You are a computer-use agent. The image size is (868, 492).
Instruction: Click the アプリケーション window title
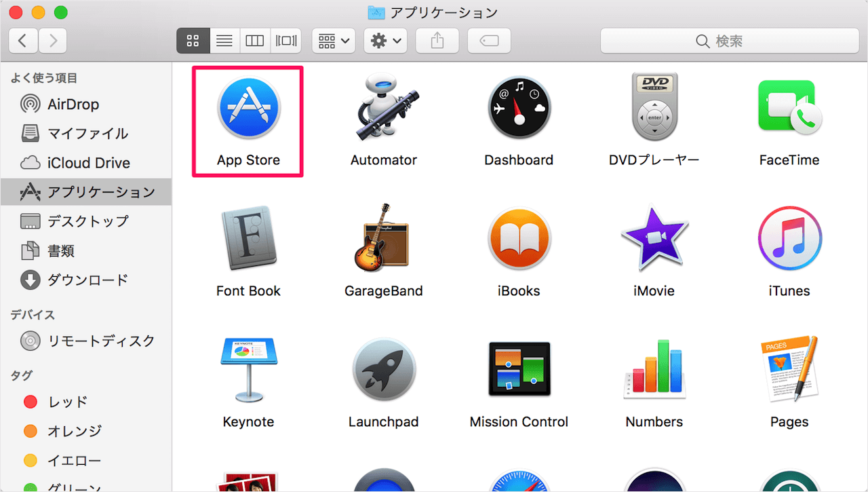coord(443,12)
